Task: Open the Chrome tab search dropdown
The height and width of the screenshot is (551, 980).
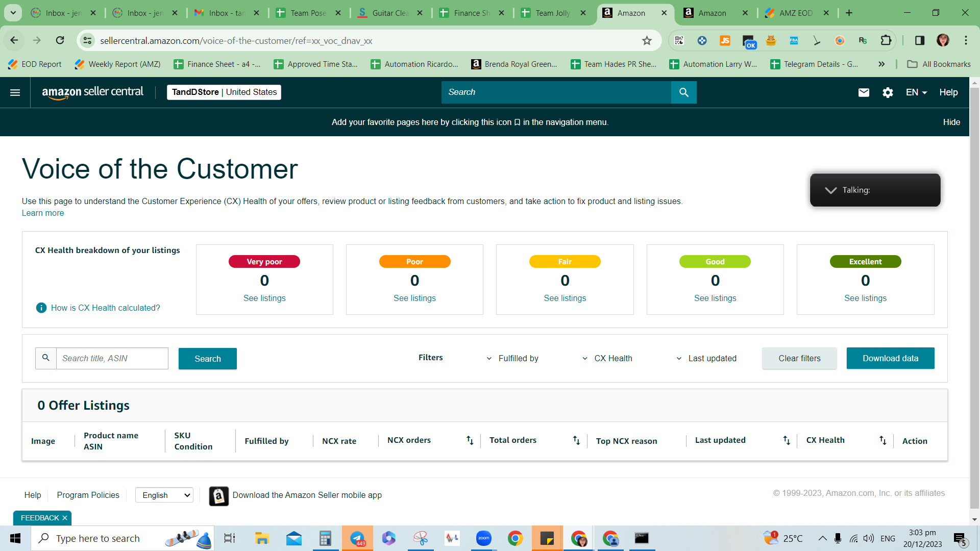Action: (x=13, y=13)
